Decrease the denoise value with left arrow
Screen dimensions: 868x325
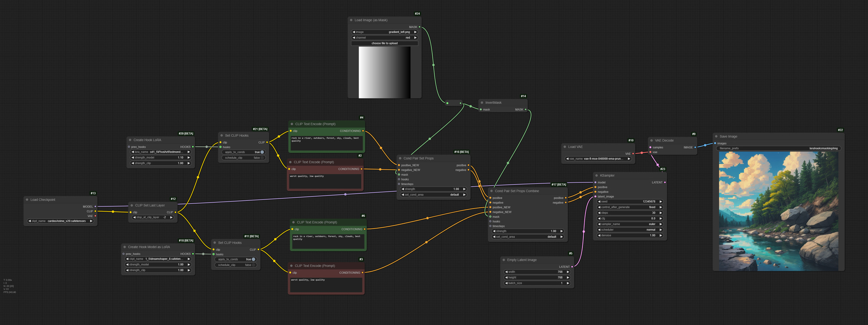(x=599, y=235)
